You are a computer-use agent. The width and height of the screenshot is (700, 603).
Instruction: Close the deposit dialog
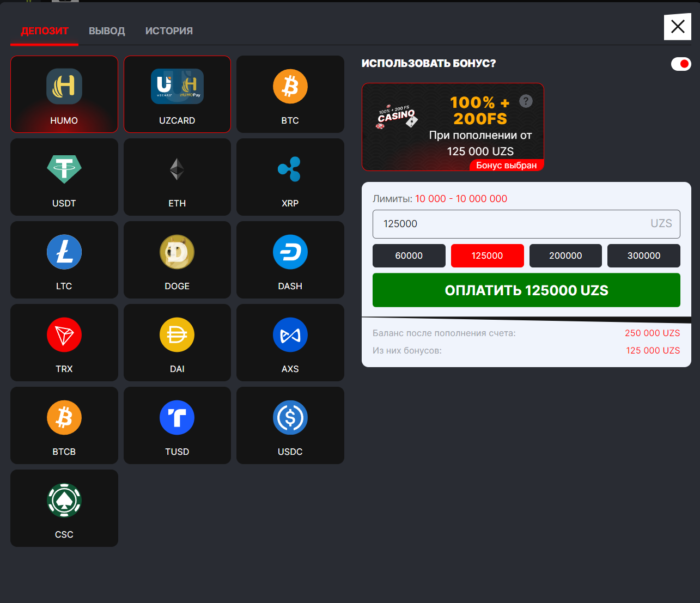point(678,27)
